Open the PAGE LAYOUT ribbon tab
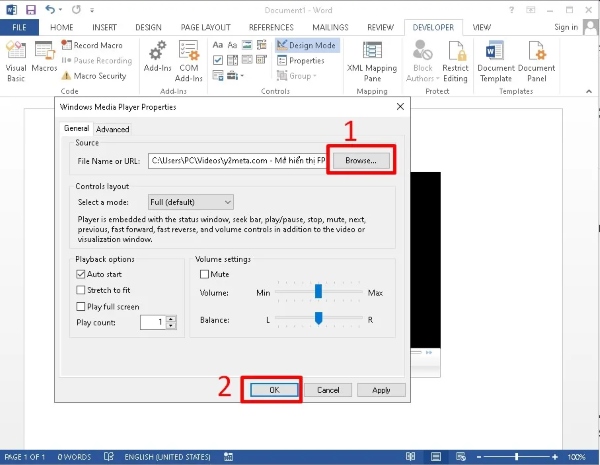The height and width of the screenshot is (465, 600). click(x=213, y=27)
